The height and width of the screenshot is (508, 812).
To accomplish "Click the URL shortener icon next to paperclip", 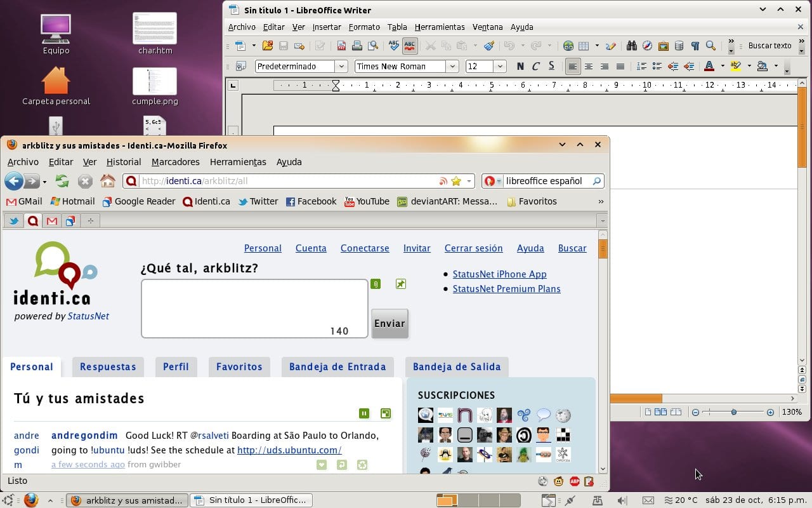I will (x=400, y=284).
